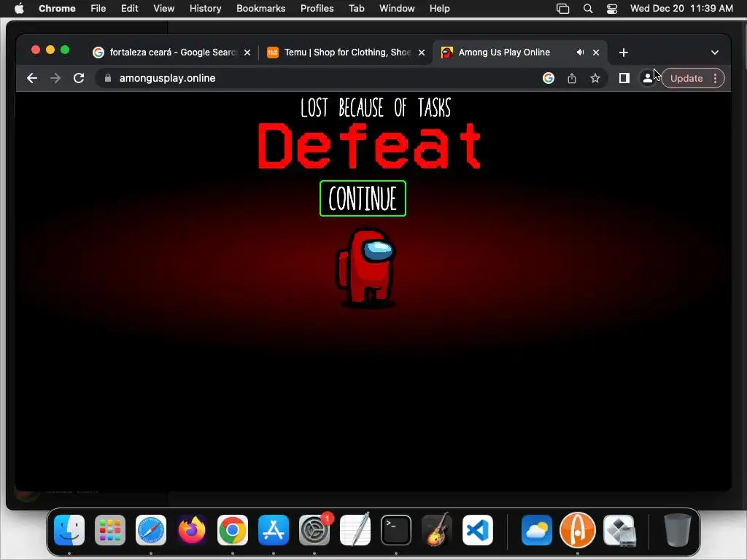Open System Settings from the Dock
This screenshot has width=747, height=560.
coord(314,530)
